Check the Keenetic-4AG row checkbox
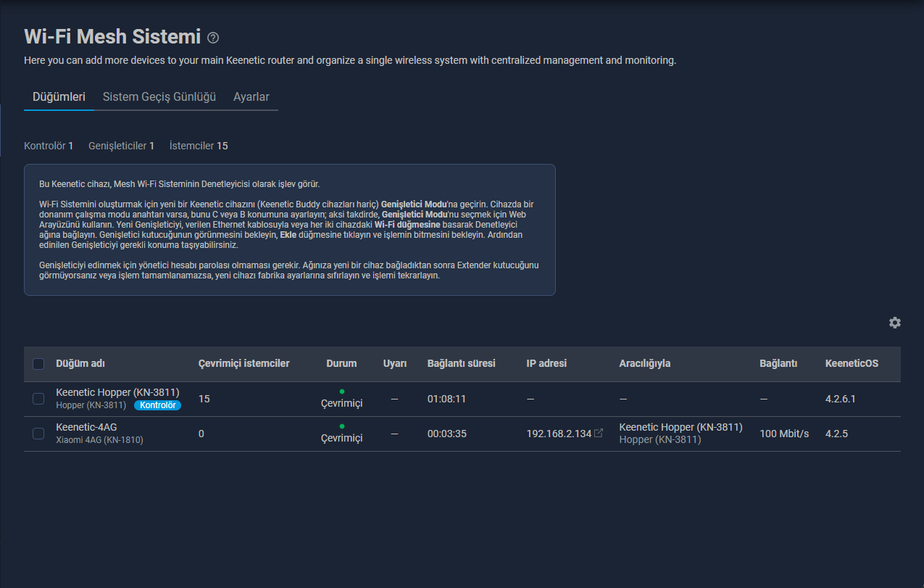Image resolution: width=924 pixels, height=588 pixels. point(38,434)
